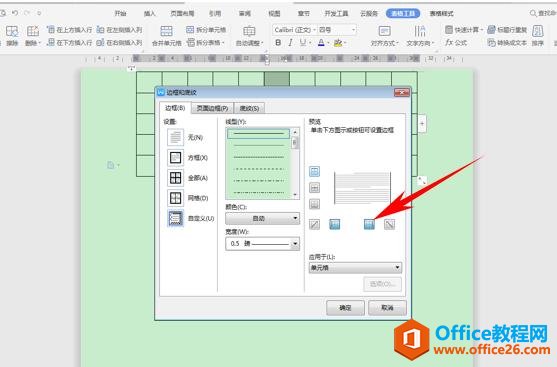
Task: Switch to the 边框(B) tab
Action: (x=175, y=108)
